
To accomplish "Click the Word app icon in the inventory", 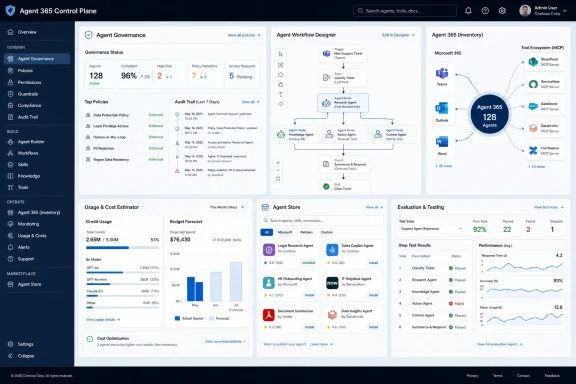I will pyautogui.click(x=442, y=142).
